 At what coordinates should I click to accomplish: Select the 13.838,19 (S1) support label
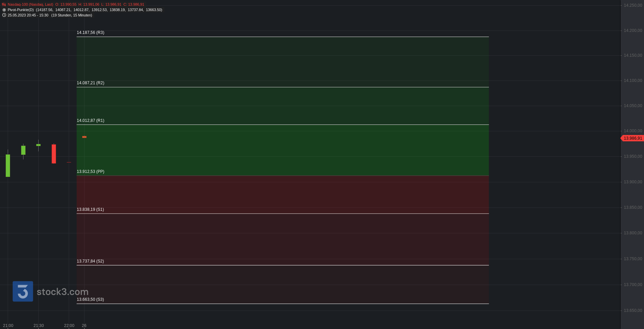pyautogui.click(x=90, y=209)
